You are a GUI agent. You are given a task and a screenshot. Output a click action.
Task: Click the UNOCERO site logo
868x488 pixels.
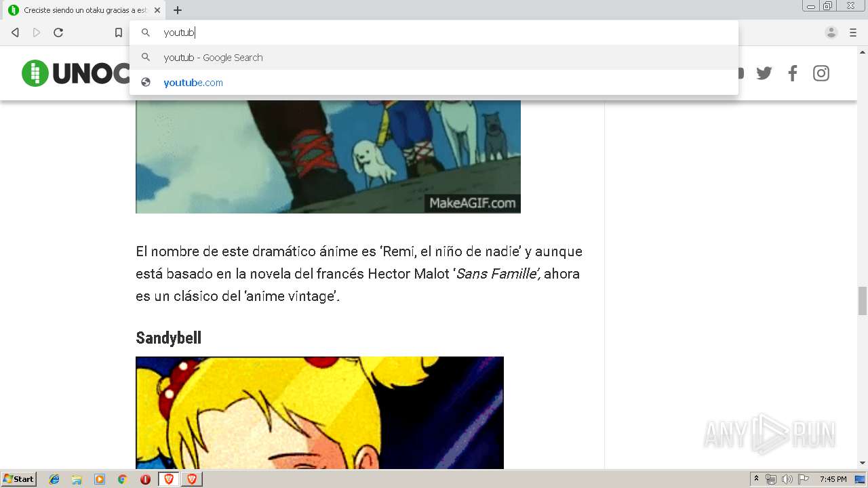coord(76,73)
